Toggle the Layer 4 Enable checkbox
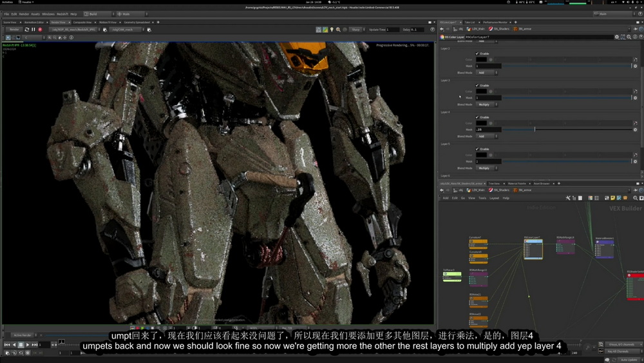Viewport: 644px width, 363px height. coord(477,117)
